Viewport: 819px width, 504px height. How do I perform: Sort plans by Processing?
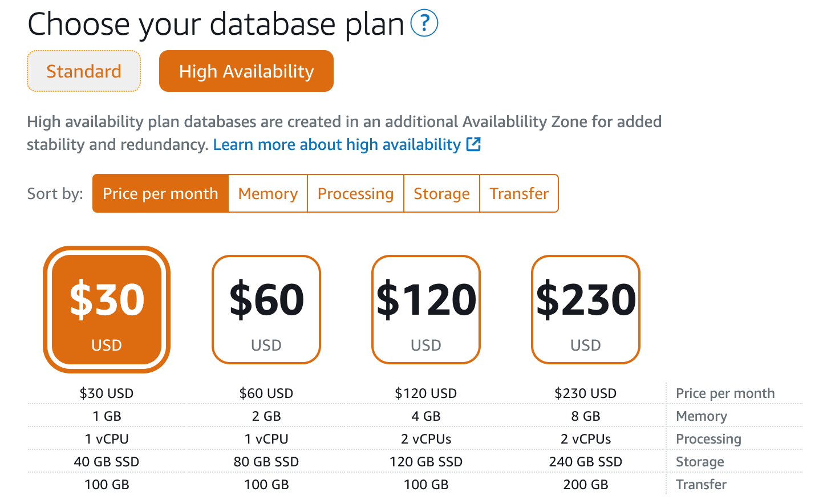pyautogui.click(x=355, y=193)
